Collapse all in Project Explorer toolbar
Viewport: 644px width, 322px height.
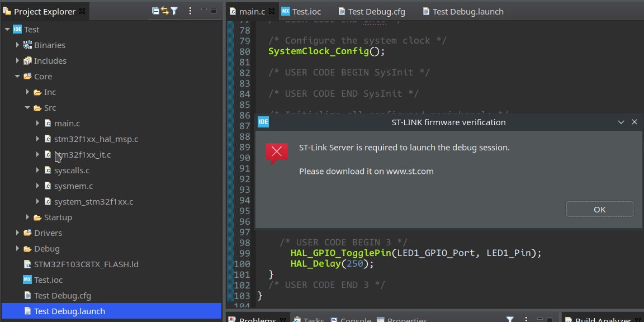pos(155,11)
